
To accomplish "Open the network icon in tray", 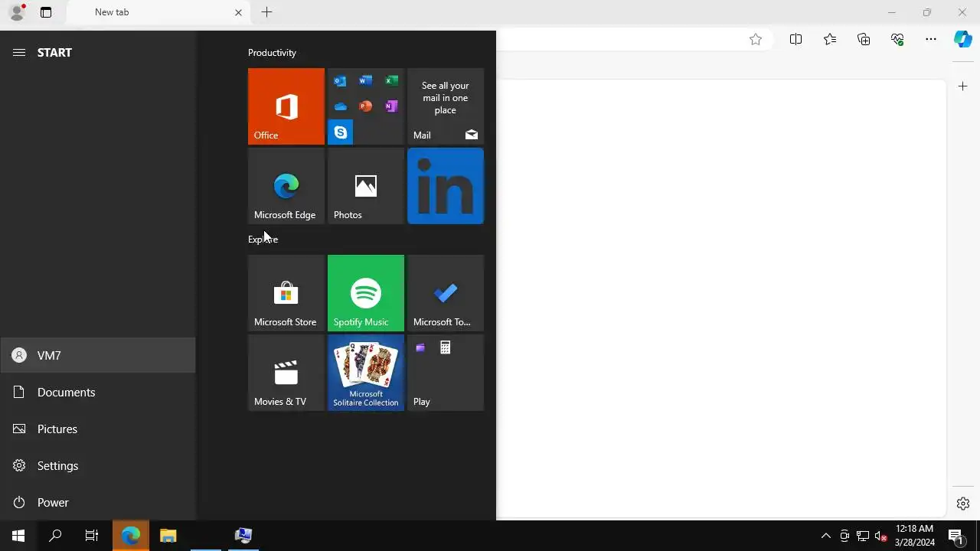I will click(x=863, y=536).
